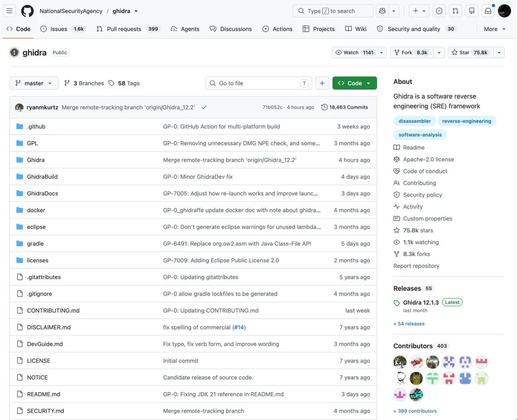This screenshot has width=518, height=420.
Task: Switch to the Issues tab
Action: click(62, 29)
